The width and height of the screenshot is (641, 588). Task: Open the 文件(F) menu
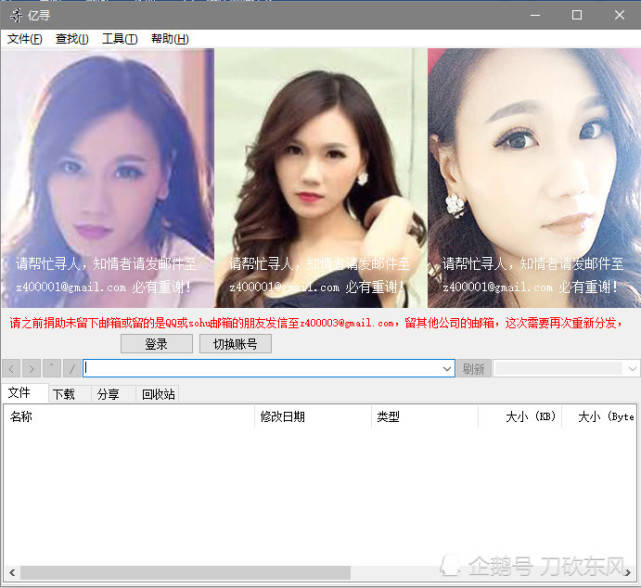[25, 39]
